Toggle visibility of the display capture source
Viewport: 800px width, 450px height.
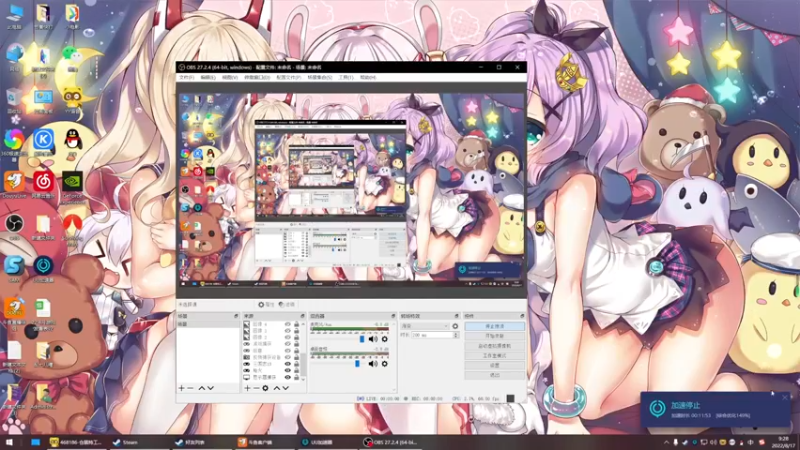(x=288, y=377)
